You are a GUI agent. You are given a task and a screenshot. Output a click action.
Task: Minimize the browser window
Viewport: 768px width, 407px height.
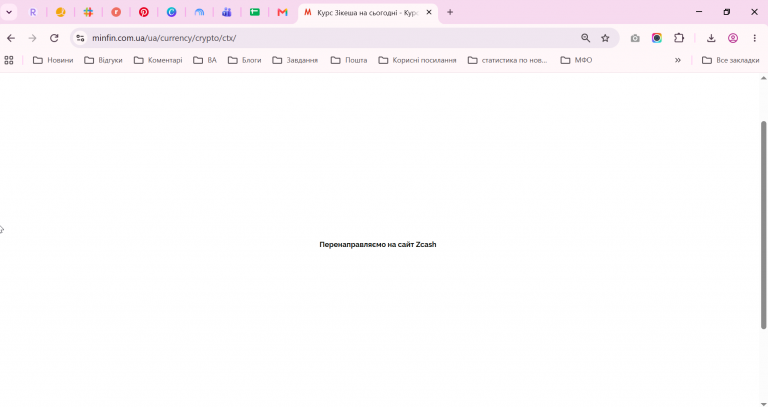pos(699,12)
